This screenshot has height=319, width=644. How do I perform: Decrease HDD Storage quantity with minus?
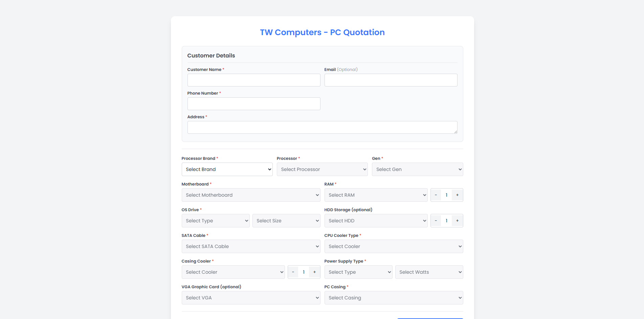coord(436,221)
